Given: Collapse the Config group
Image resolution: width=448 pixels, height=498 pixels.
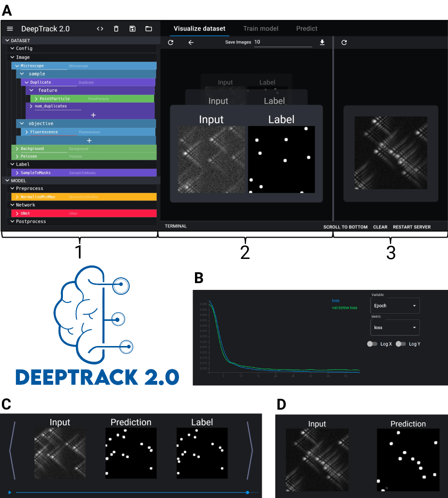Looking at the screenshot, I should tap(13, 48).
